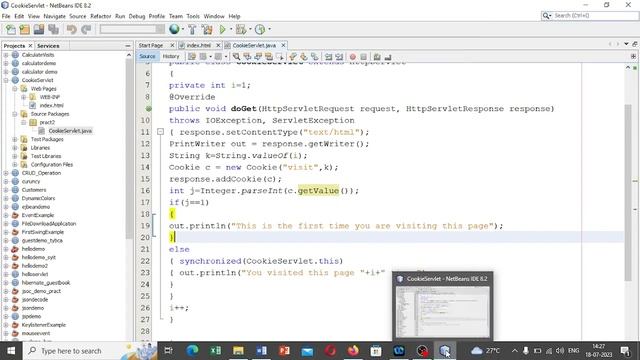This screenshot has width=640, height=360.
Task: Click the Find Selection magnifier icon in editor toolbar
Action: pos(236,57)
